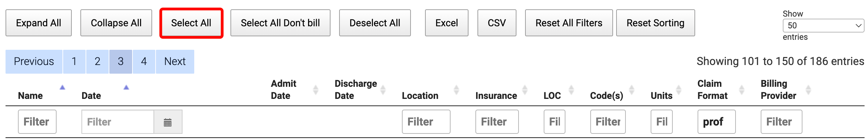
Task: Sort by Billing Provider column
Action: tap(808, 90)
